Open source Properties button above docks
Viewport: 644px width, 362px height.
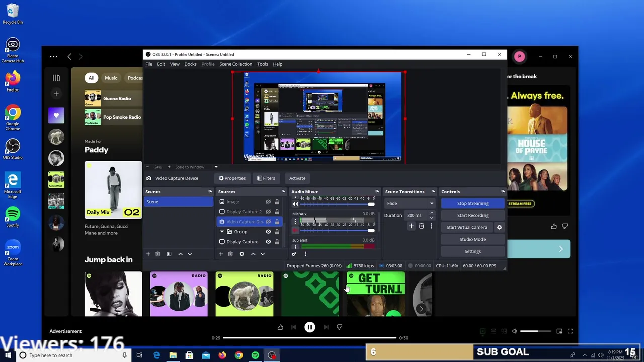tap(232, 178)
